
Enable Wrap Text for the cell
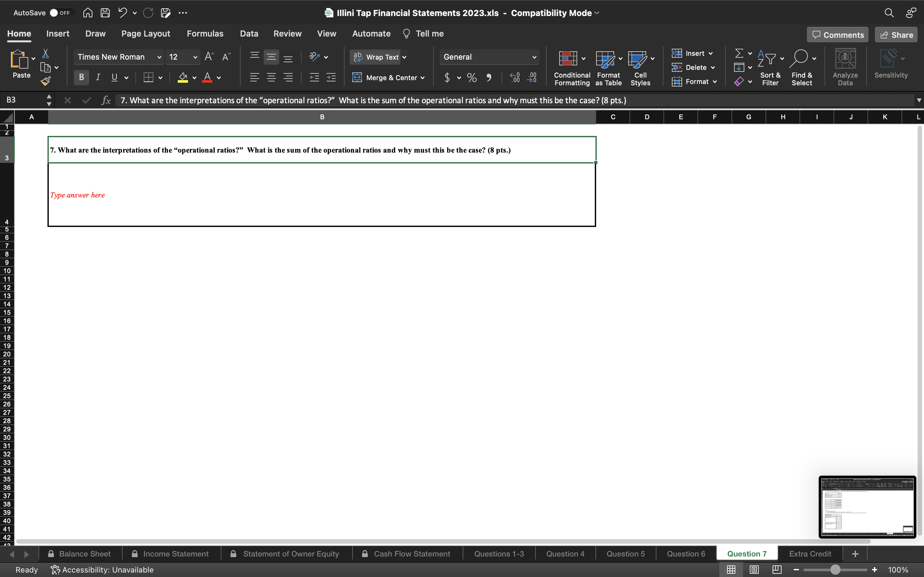click(378, 57)
